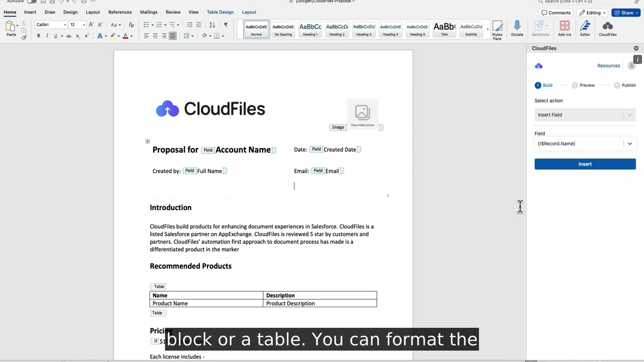Switch to the Insert tab
The height and width of the screenshot is (362, 644).
pyautogui.click(x=30, y=12)
